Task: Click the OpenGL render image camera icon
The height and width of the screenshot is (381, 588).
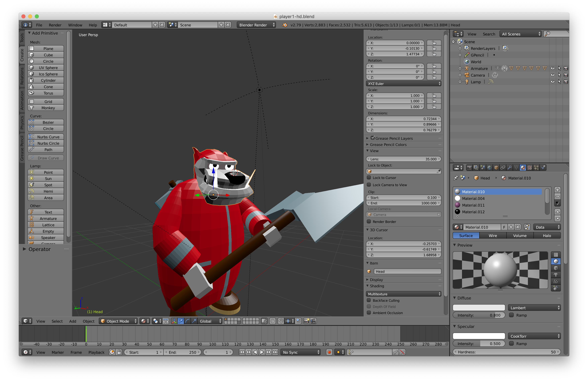Action: (x=306, y=321)
